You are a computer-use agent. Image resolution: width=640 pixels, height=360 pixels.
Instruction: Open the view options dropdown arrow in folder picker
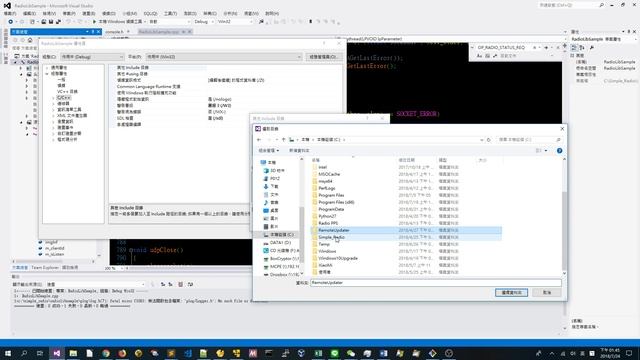click(x=546, y=151)
